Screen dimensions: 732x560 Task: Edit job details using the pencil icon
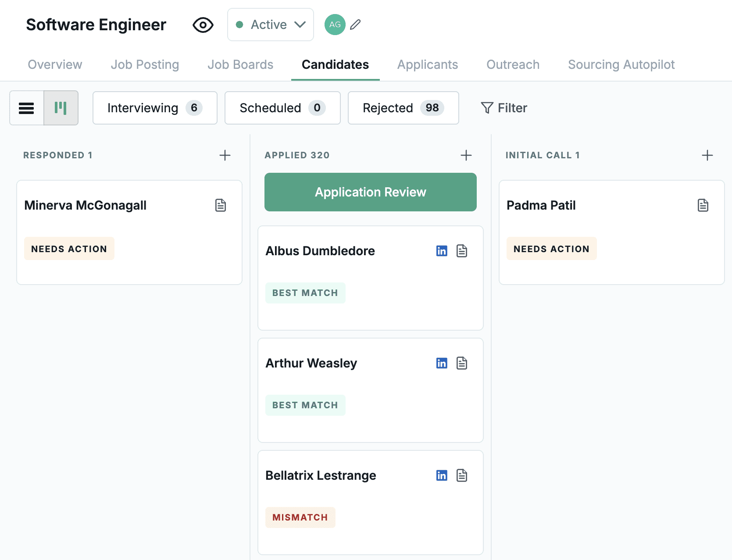[355, 25]
